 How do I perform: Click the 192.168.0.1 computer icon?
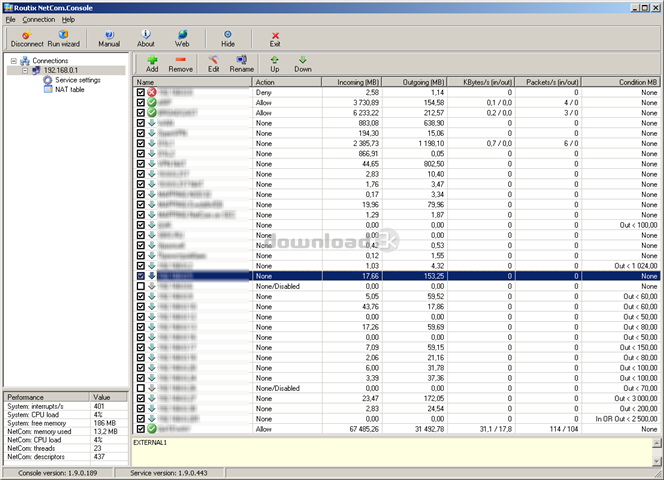(x=36, y=70)
